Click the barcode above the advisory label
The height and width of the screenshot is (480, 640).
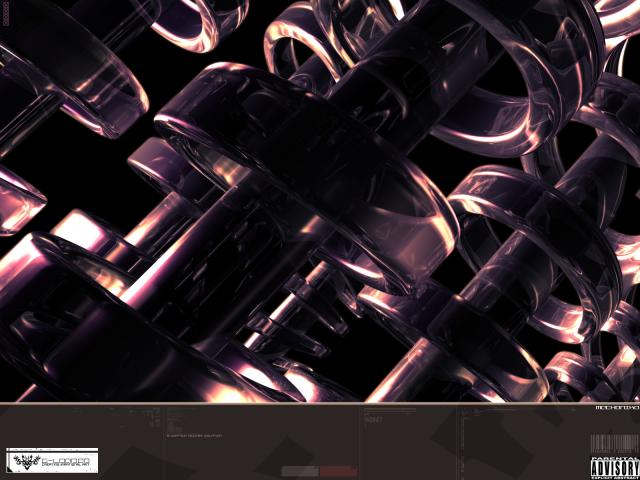(x=615, y=444)
